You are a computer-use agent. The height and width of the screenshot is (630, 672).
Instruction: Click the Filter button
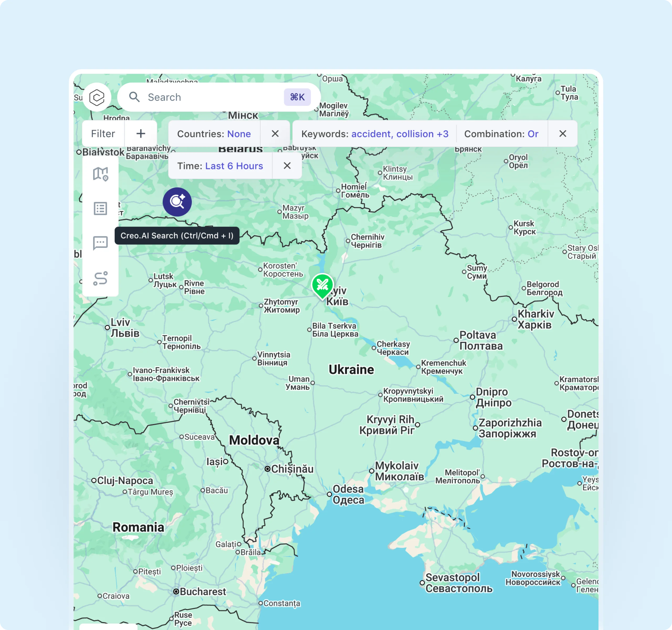click(103, 134)
